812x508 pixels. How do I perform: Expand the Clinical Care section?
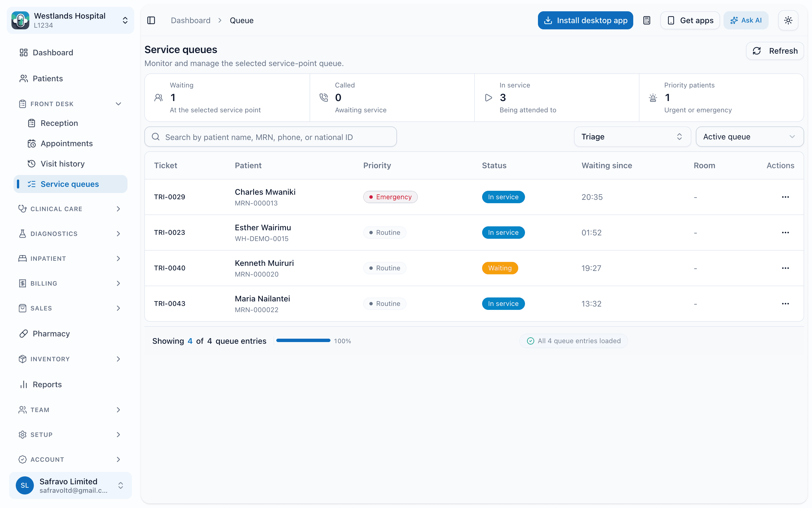pyautogui.click(x=70, y=209)
